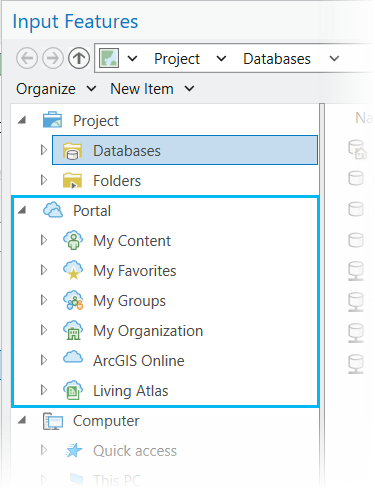Select My Groups in the tree

click(129, 301)
